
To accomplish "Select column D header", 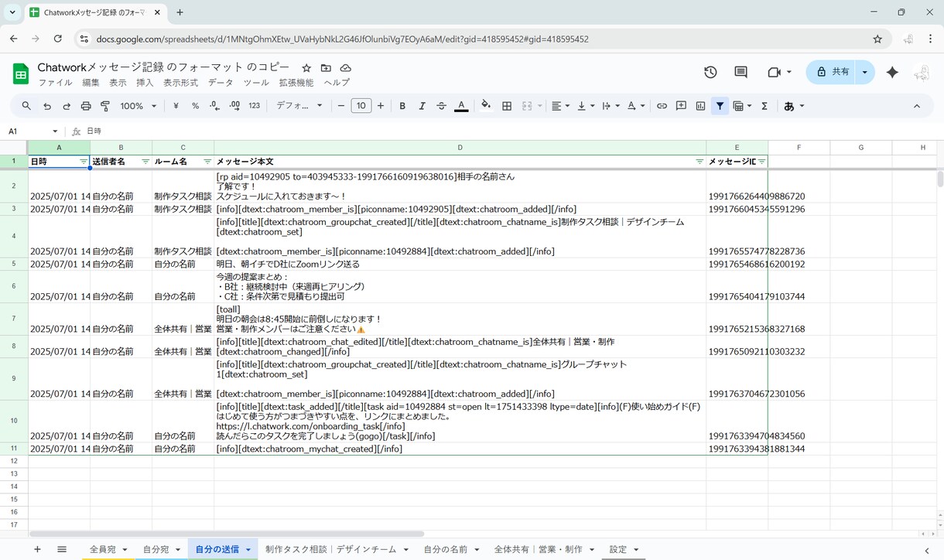I will pyautogui.click(x=460, y=148).
